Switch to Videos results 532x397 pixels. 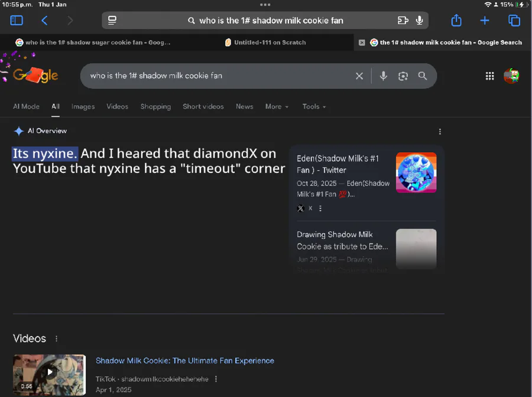[118, 106]
